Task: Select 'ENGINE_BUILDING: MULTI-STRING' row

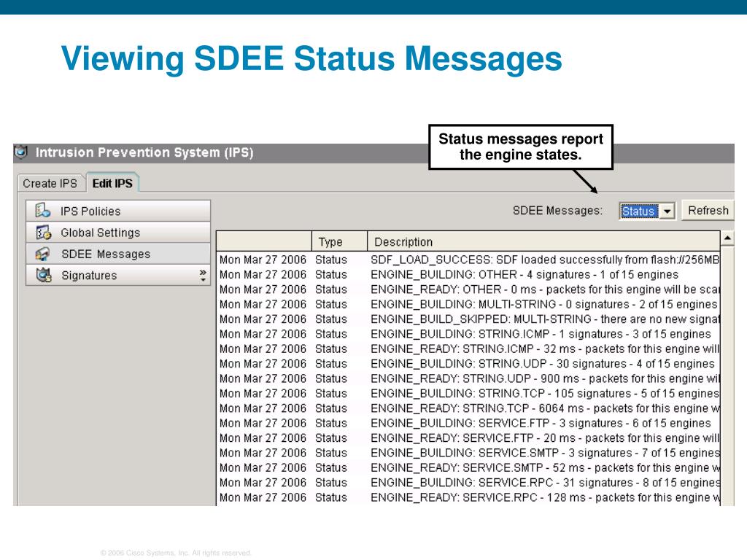Action: point(468,304)
